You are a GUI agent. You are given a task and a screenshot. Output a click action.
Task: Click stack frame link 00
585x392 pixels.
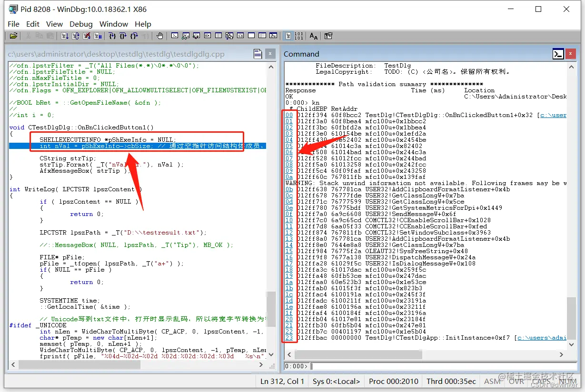tap(289, 115)
